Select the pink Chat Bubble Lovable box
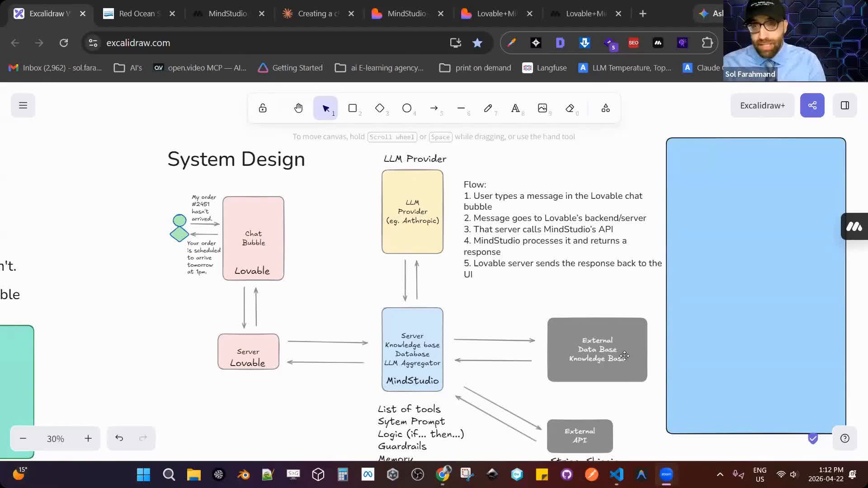The height and width of the screenshot is (488, 868). 253,238
